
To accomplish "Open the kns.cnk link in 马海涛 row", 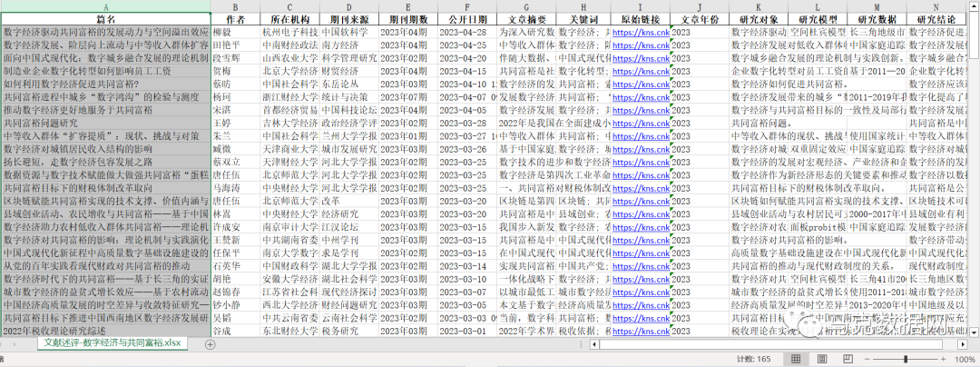I will pos(641,188).
